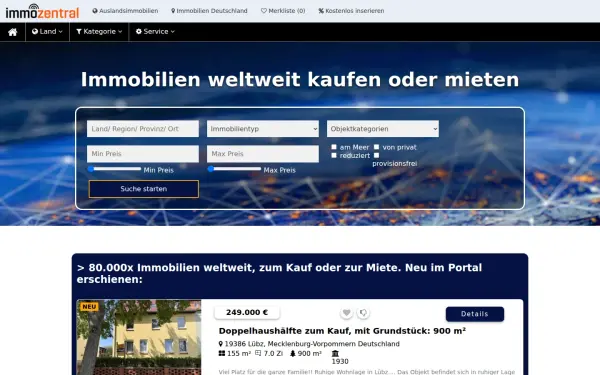
Task: Click the compare icon beside the heart
Action: [x=363, y=313]
